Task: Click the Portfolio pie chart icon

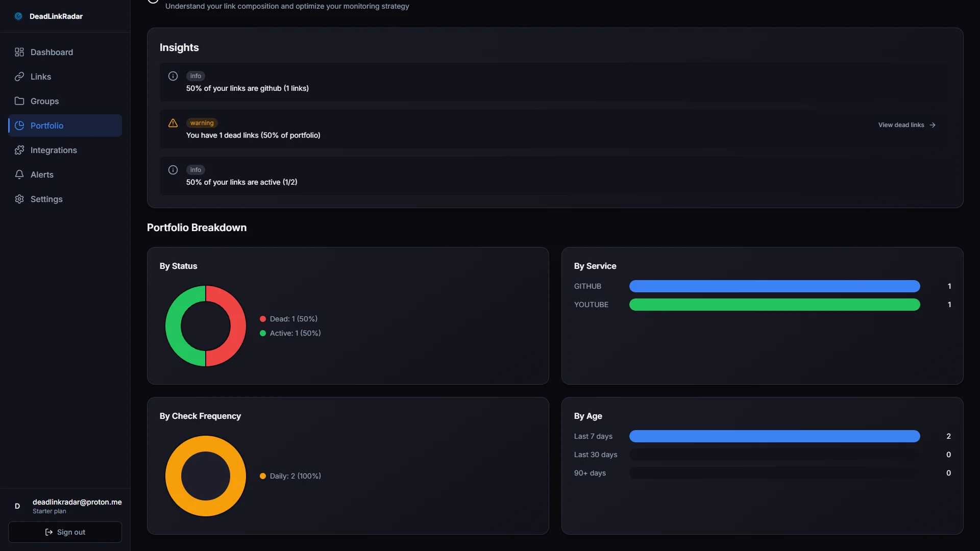Action: pyautogui.click(x=19, y=126)
